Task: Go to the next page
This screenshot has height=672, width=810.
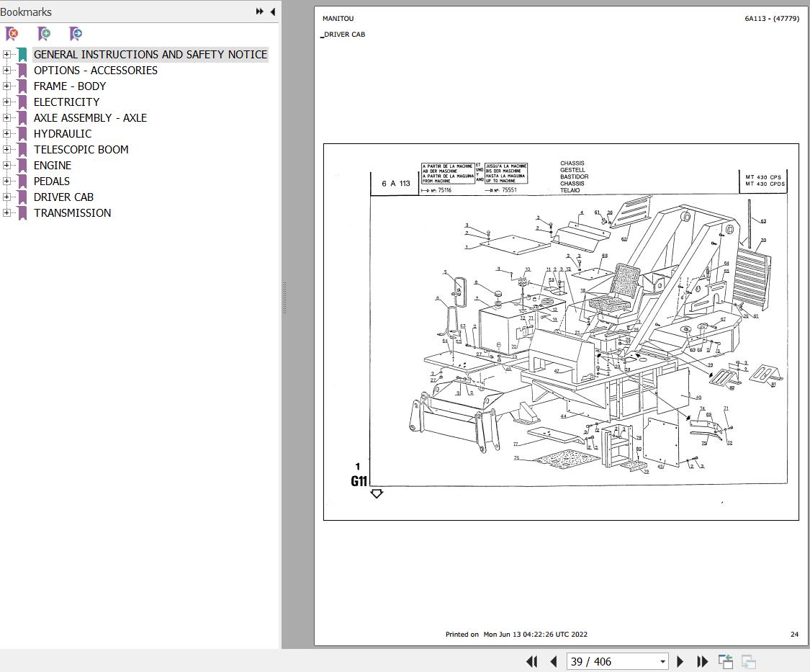Action: (x=680, y=661)
